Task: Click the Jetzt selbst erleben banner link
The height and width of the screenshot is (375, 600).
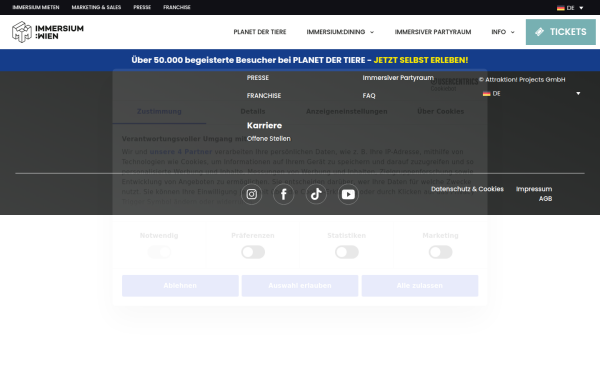Action: pos(421,60)
